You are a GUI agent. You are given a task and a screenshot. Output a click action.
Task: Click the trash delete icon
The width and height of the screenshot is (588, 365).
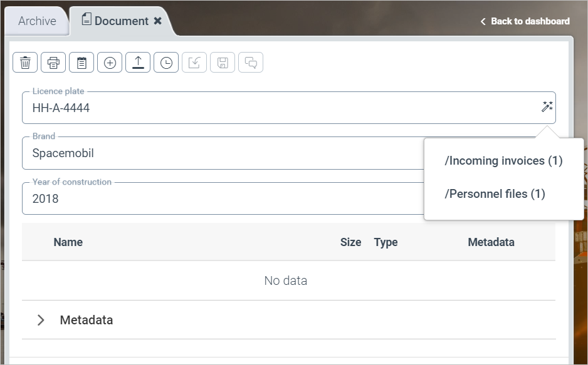[x=25, y=63]
